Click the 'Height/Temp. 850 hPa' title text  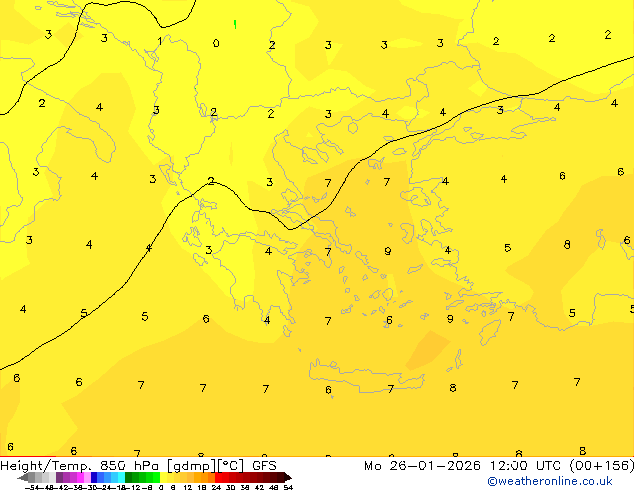[80, 466]
